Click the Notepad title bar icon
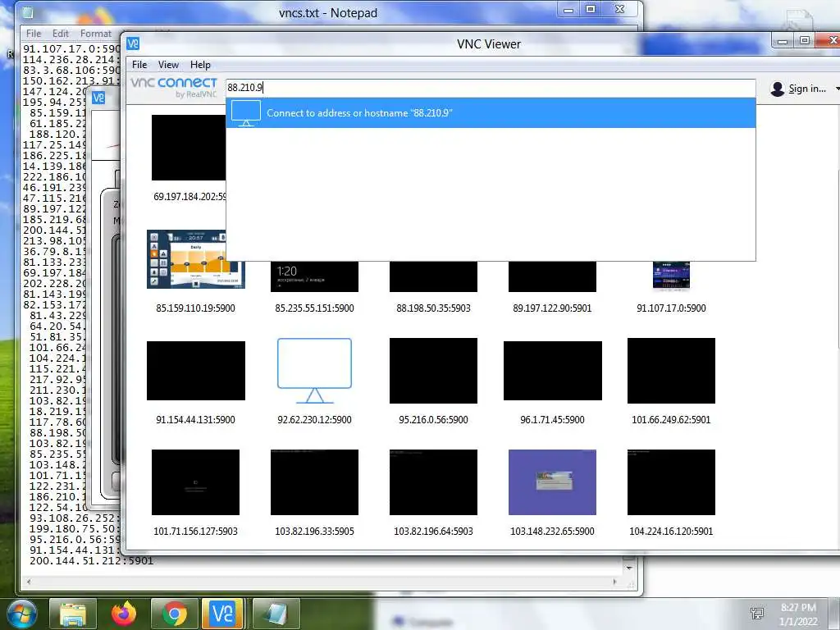 28,12
